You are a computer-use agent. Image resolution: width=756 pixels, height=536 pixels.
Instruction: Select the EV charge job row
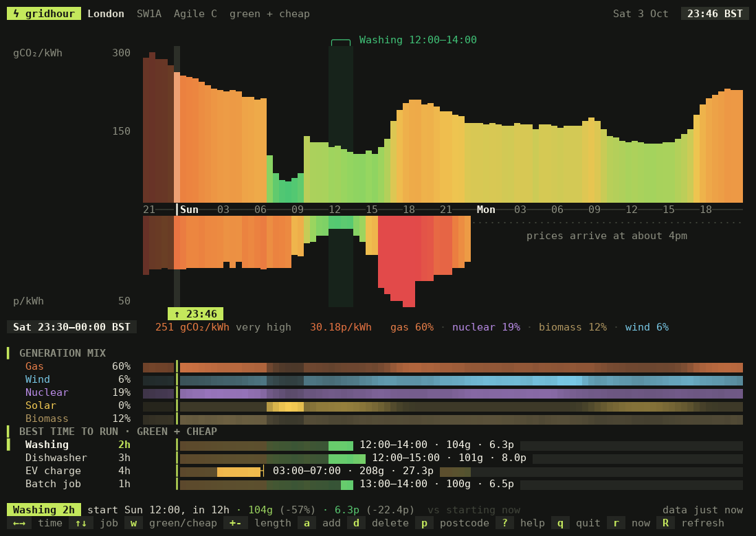coord(375,471)
